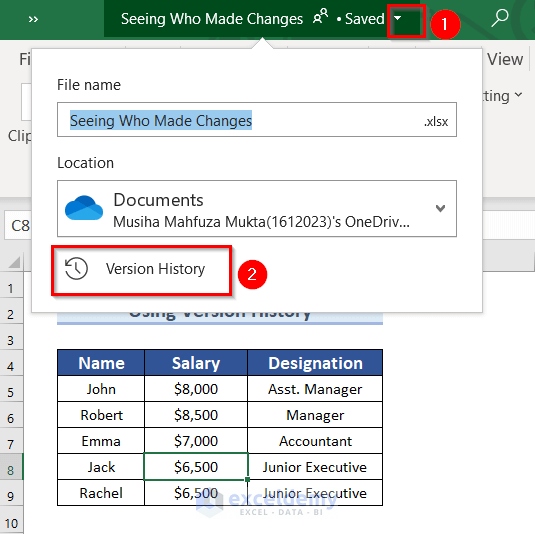Open Version History
This screenshot has height=534, width=535.
click(x=142, y=270)
